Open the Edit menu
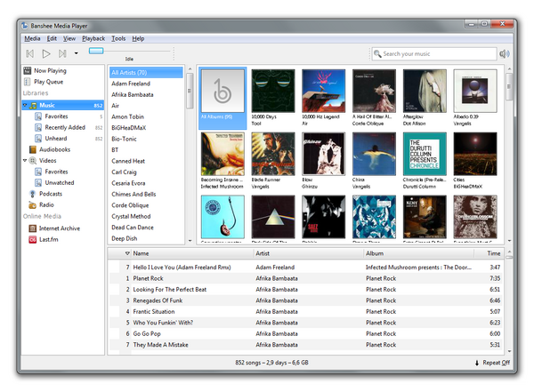 pos(52,38)
